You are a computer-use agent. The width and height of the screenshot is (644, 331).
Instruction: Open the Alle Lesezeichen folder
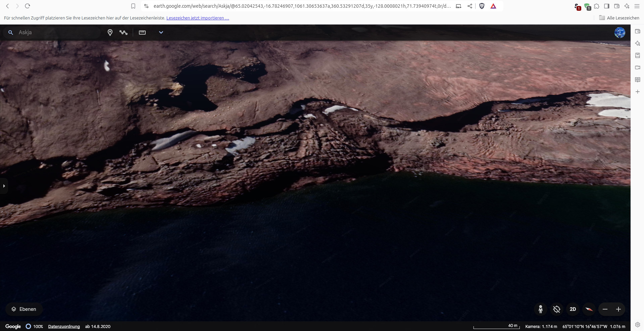pyautogui.click(x=619, y=18)
